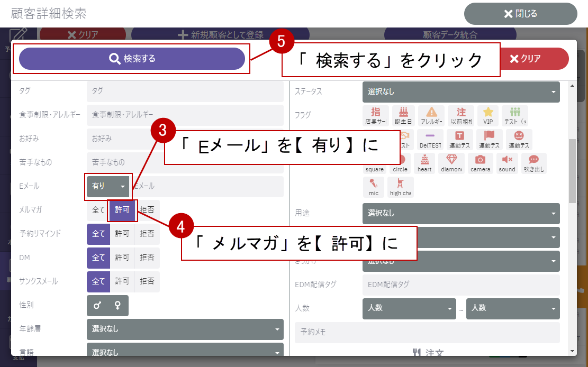Select the allergy warning triangle flag

pyautogui.click(x=431, y=115)
